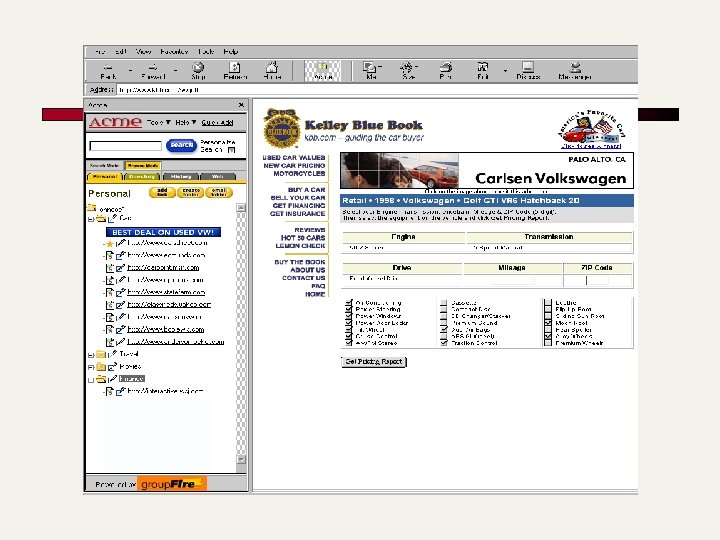Click the Discuss toolbar icon
The image size is (720, 540).
(x=528, y=68)
